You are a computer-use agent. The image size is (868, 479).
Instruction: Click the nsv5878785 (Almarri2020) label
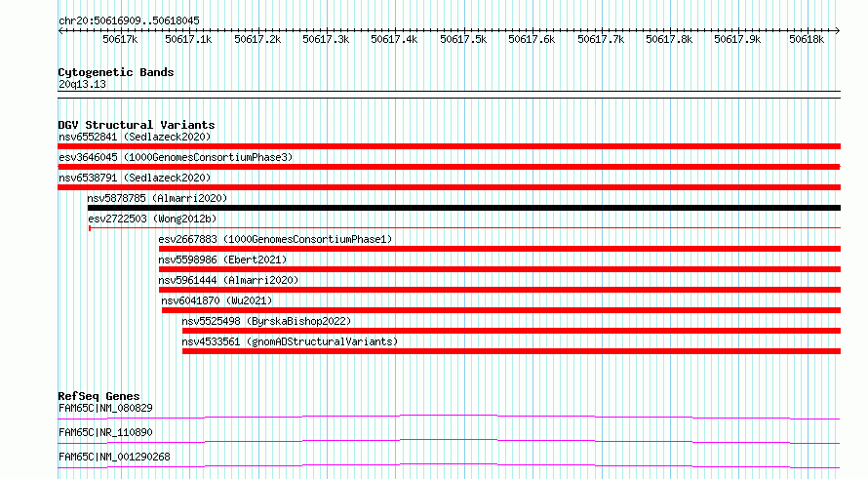157,198
